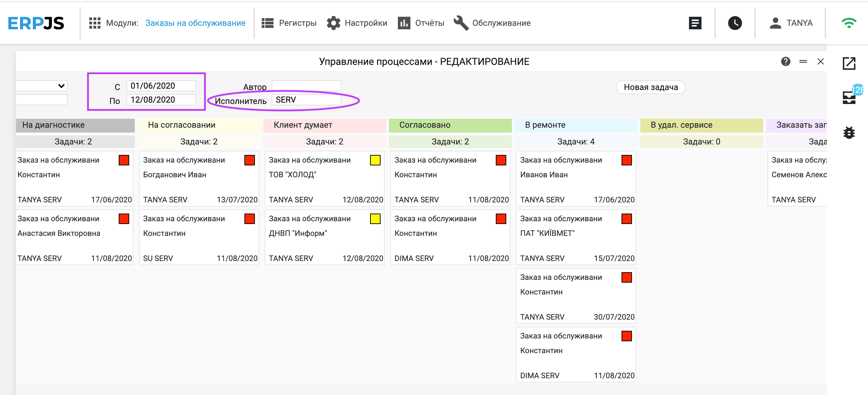The image size is (868, 395).
Task: Click red swatch on Богданович Иван card
Action: [x=249, y=160]
